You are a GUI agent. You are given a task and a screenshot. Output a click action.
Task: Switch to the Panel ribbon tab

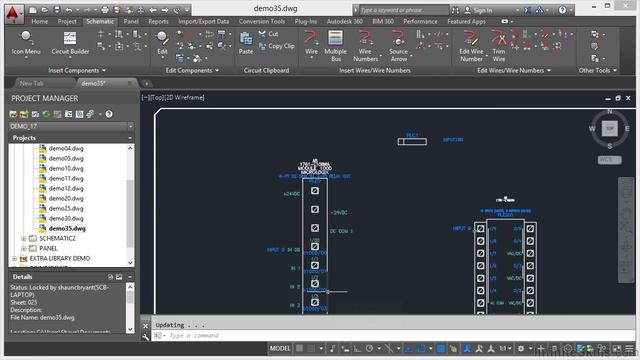point(131,21)
